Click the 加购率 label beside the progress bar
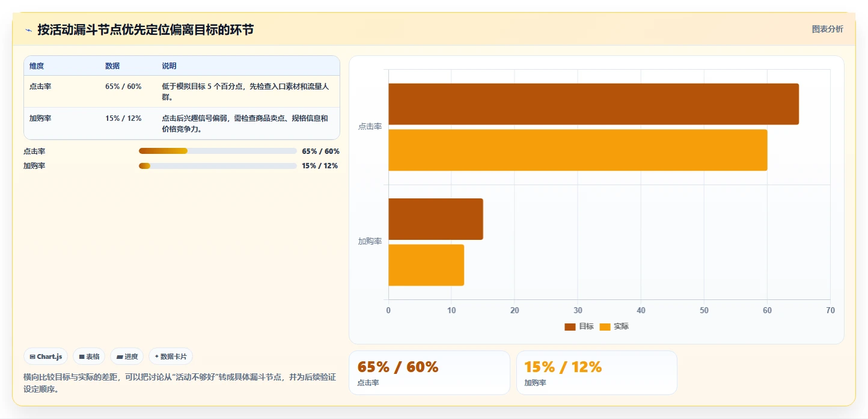868x419 pixels. click(x=34, y=166)
